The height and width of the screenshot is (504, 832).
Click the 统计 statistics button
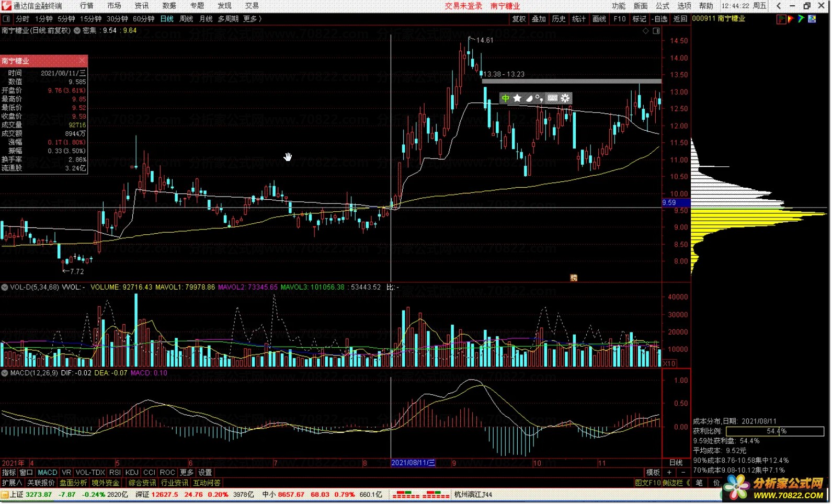(579, 19)
